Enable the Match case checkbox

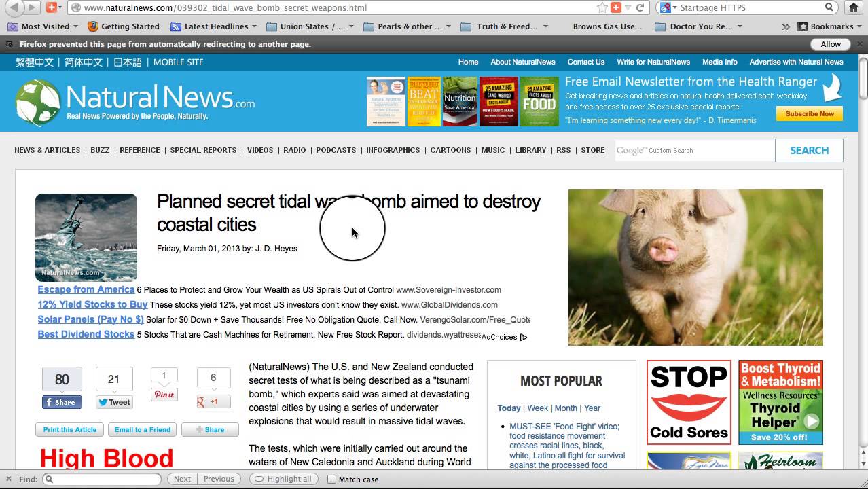(x=331, y=479)
